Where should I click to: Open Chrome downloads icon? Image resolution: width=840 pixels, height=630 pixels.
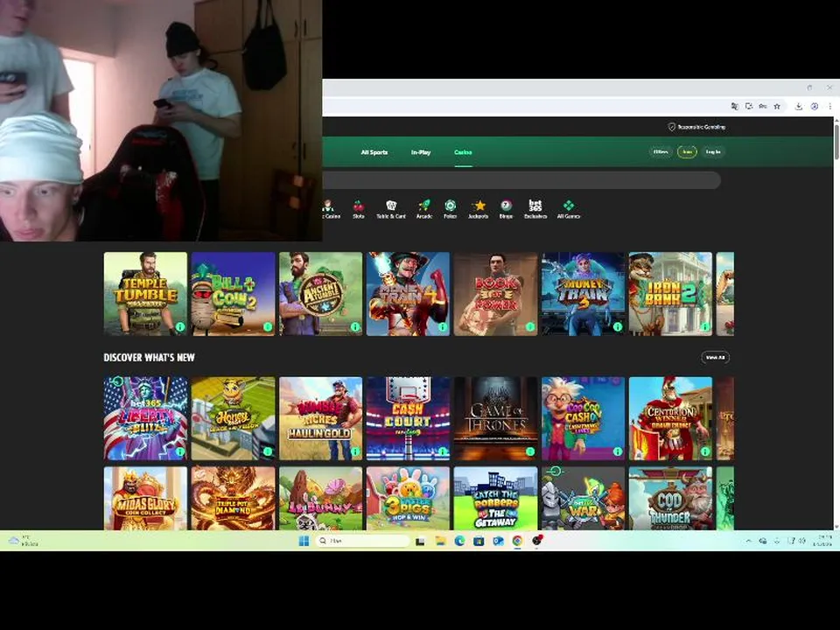tap(798, 106)
